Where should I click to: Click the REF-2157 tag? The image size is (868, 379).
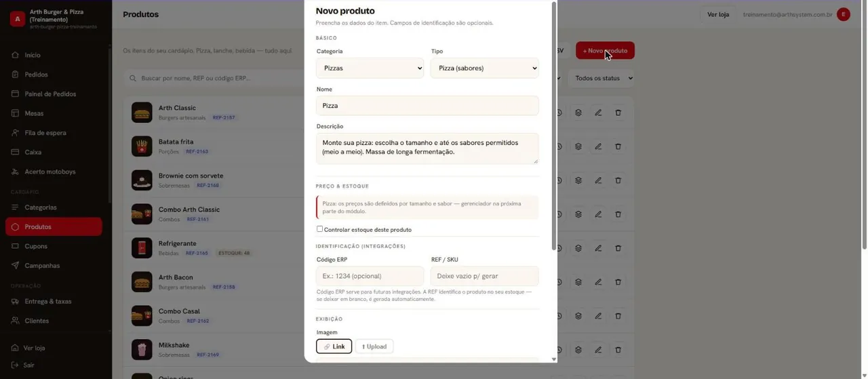click(224, 118)
